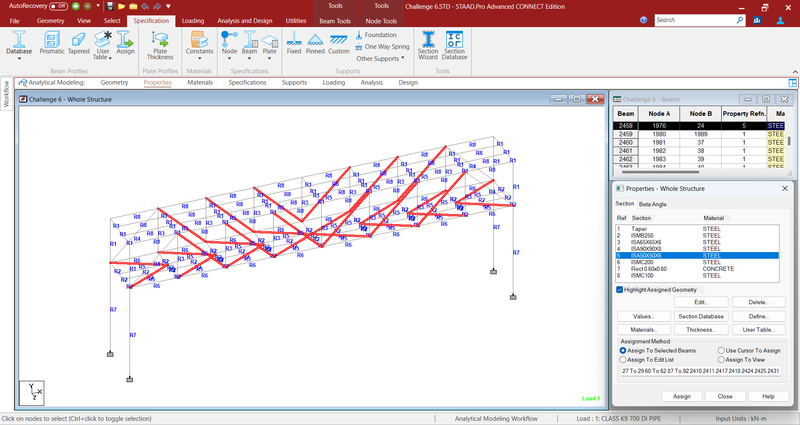This screenshot has width=800, height=425.
Task: Choose the Custom support icon
Action: (x=338, y=43)
